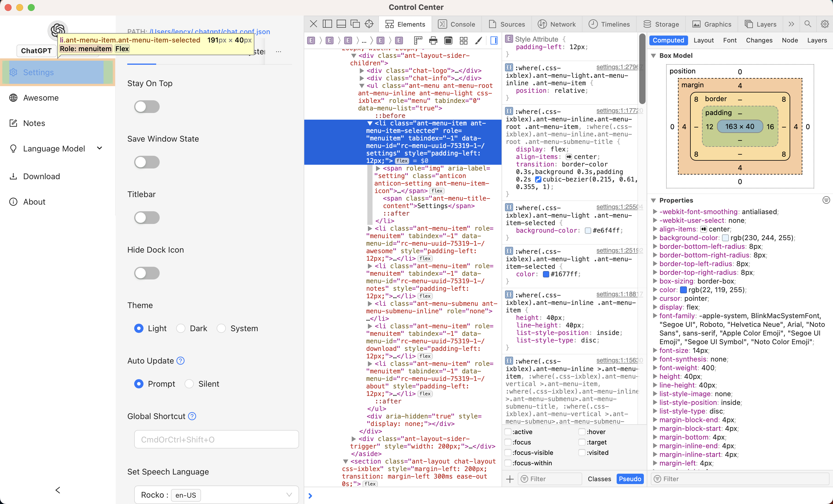Select the Dark theme radio button
833x504 pixels.
pyautogui.click(x=180, y=328)
